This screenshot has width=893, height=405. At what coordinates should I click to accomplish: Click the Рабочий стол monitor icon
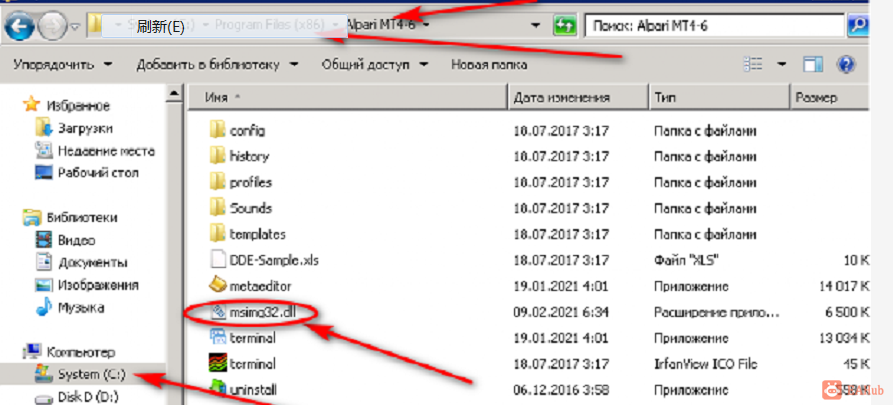(x=44, y=172)
